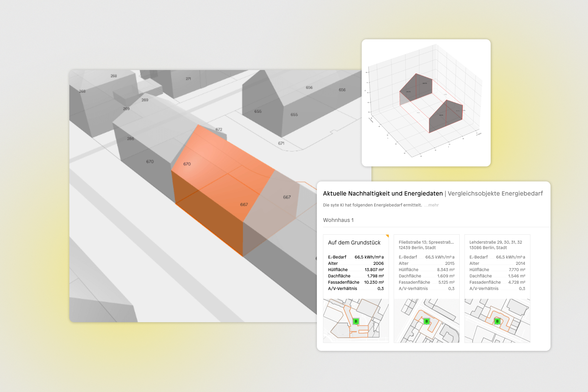Open the Auf dem Grundstück comparison card

click(355, 242)
